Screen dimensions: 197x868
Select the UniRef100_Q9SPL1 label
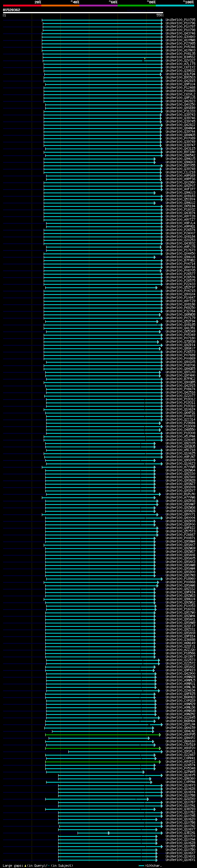click(x=180, y=751)
